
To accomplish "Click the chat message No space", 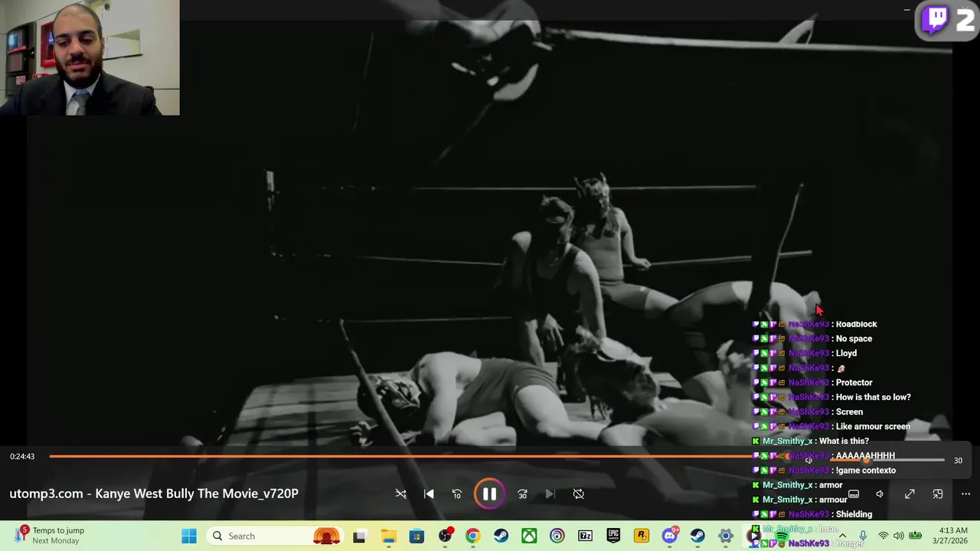I will click(x=854, y=339).
